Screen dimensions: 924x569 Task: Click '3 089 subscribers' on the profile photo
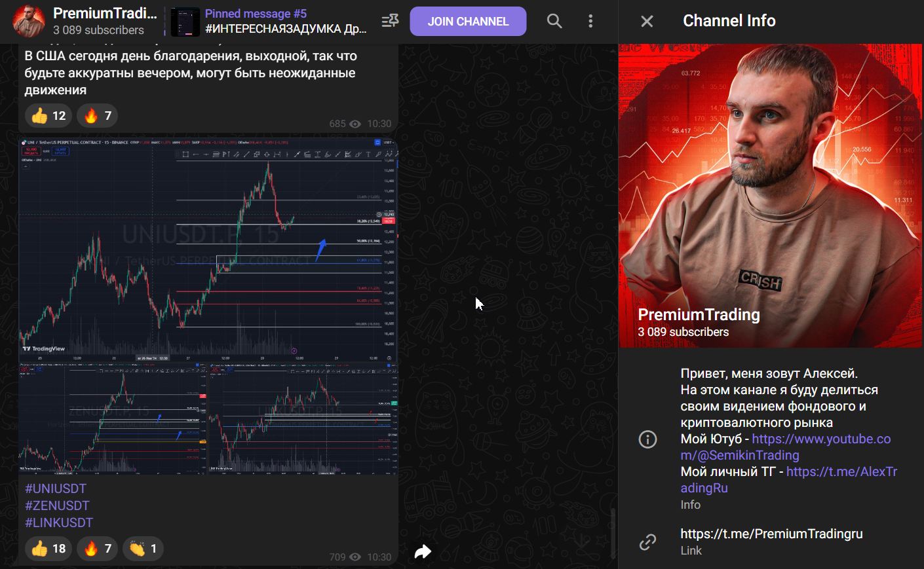click(683, 332)
